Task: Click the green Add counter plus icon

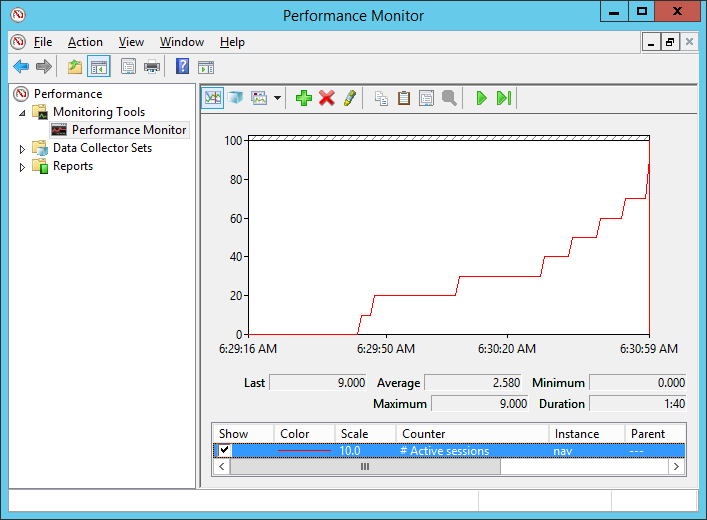Action: tap(304, 98)
